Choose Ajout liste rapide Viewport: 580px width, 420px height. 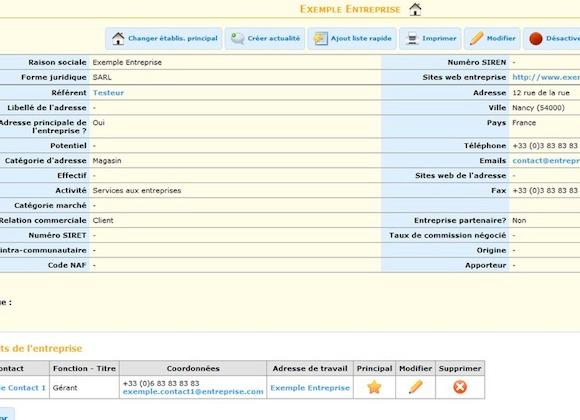352,38
